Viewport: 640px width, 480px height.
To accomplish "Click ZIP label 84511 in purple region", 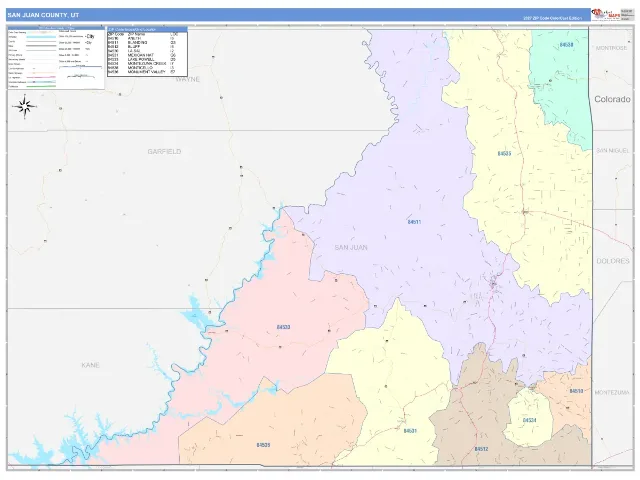I will (x=414, y=222).
